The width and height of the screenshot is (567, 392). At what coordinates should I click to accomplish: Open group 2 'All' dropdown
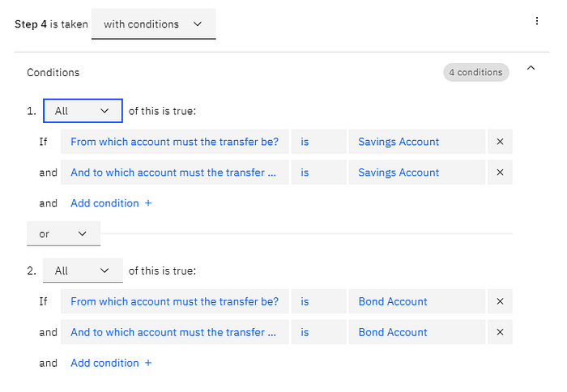coord(83,271)
